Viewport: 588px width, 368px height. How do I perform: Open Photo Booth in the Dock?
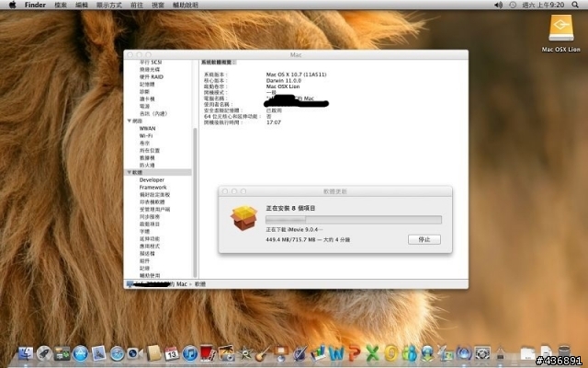pyautogui.click(x=209, y=353)
